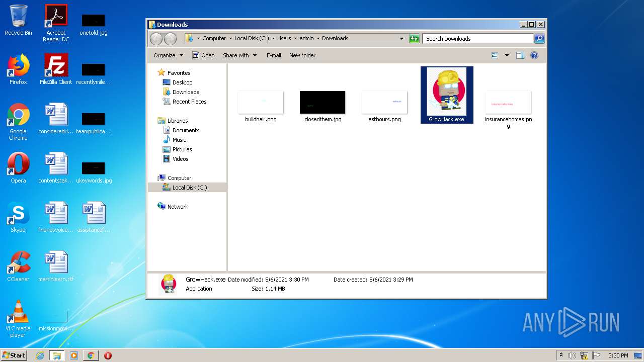
Task: Open Skype desktop shortcut
Action: click(18, 217)
